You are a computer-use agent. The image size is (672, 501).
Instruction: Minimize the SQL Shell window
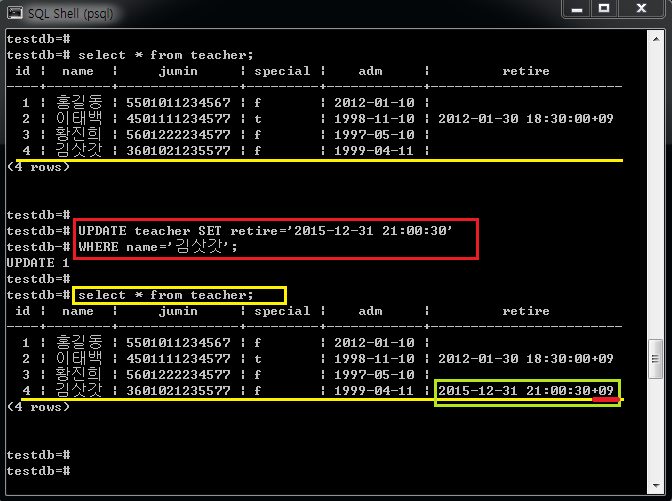(x=577, y=9)
